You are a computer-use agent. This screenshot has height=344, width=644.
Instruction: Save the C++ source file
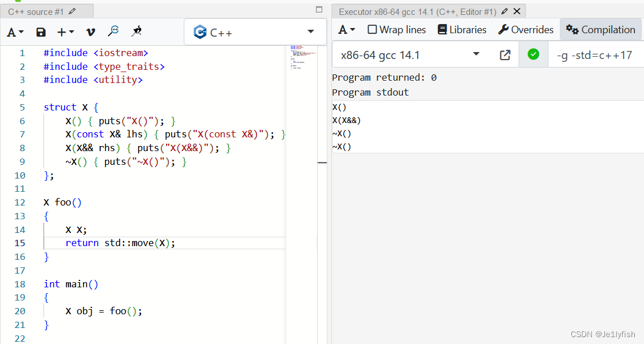coord(40,31)
